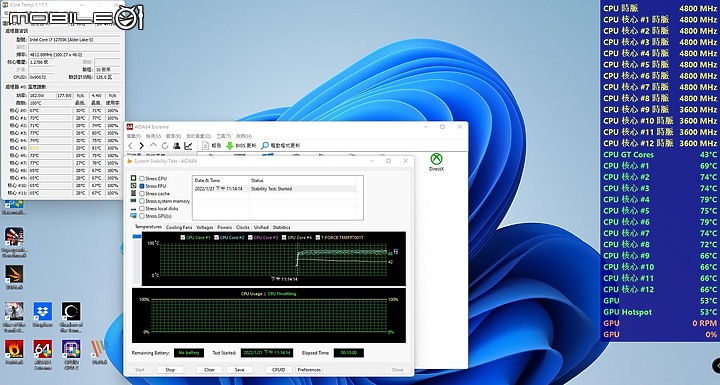Switch to the Voltages tab
This screenshot has height=385, width=720.
tap(204, 227)
